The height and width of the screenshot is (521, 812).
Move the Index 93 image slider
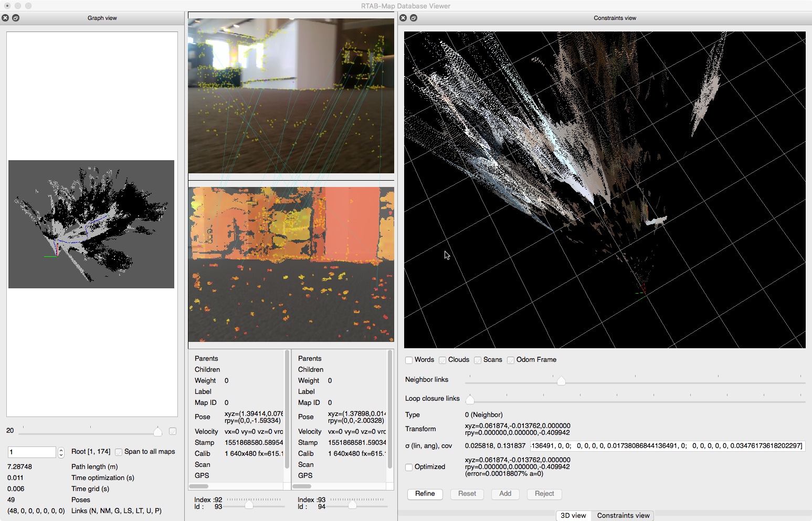[x=352, y=505]
